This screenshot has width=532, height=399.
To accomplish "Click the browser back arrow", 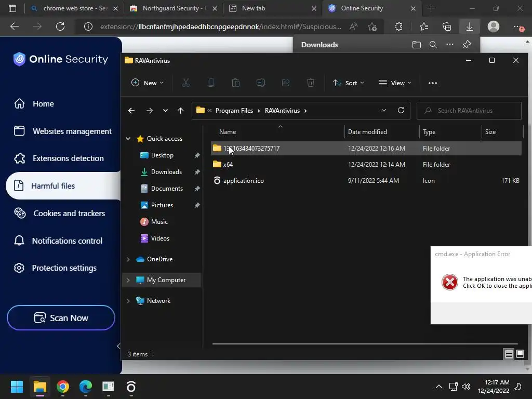I will [15, 26].
